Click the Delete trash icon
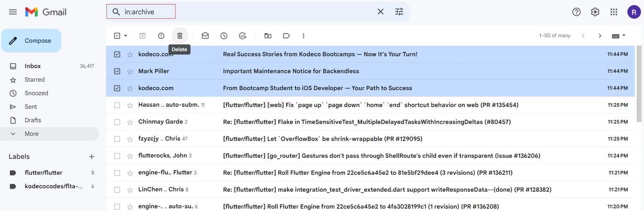The height and width of the screenshot is (211, 644). click(180, 36)
